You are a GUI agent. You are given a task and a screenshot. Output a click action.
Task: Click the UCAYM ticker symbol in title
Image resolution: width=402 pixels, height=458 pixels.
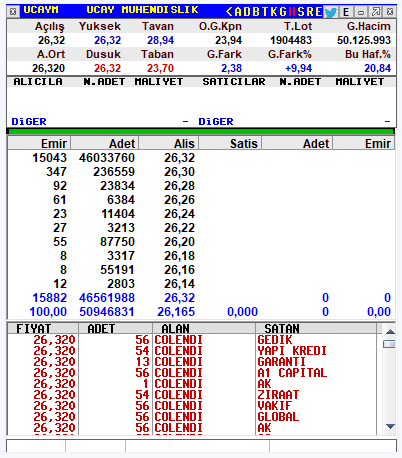[x=41, y=10]
